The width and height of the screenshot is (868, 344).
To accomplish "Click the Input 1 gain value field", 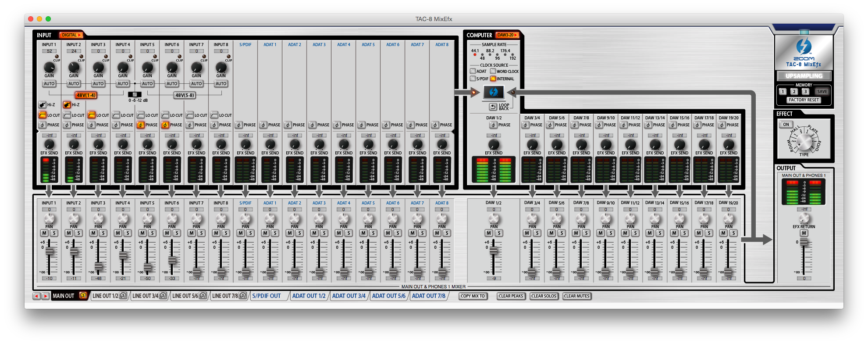I will 49,51.
